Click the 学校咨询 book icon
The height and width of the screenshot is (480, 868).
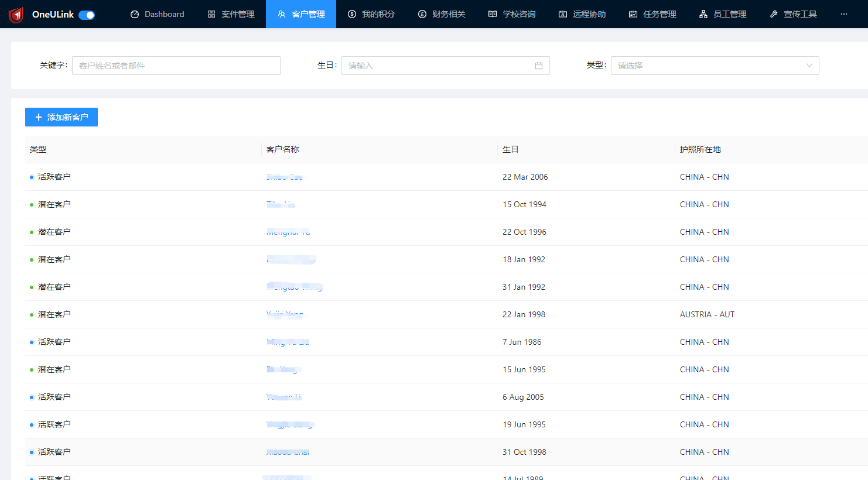pos(493,14)
